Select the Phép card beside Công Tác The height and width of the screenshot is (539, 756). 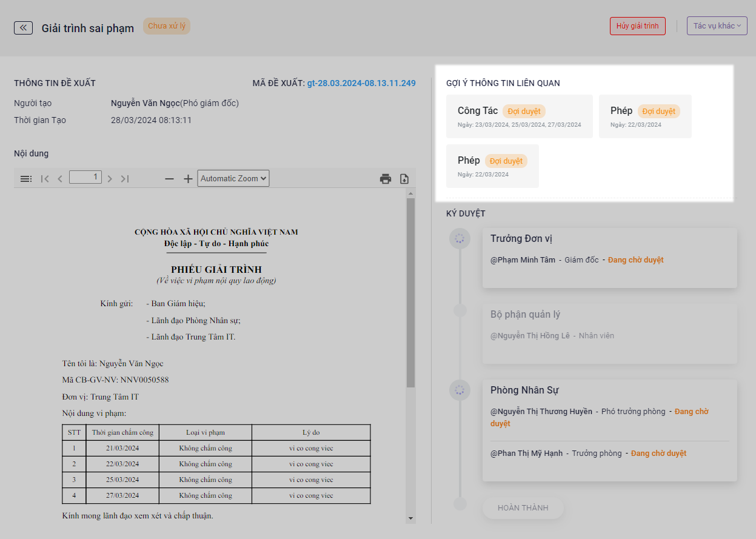pyautogui.click(x=644, y=116)
